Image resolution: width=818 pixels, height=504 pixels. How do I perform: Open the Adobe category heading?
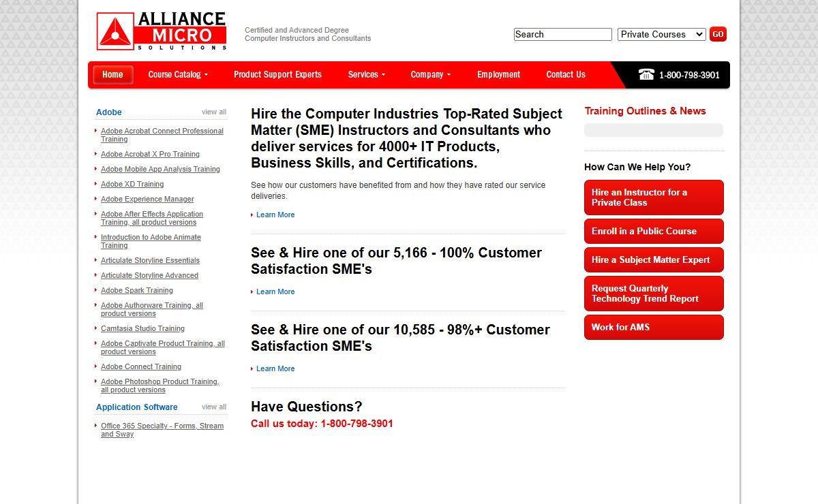pos(109,112)
